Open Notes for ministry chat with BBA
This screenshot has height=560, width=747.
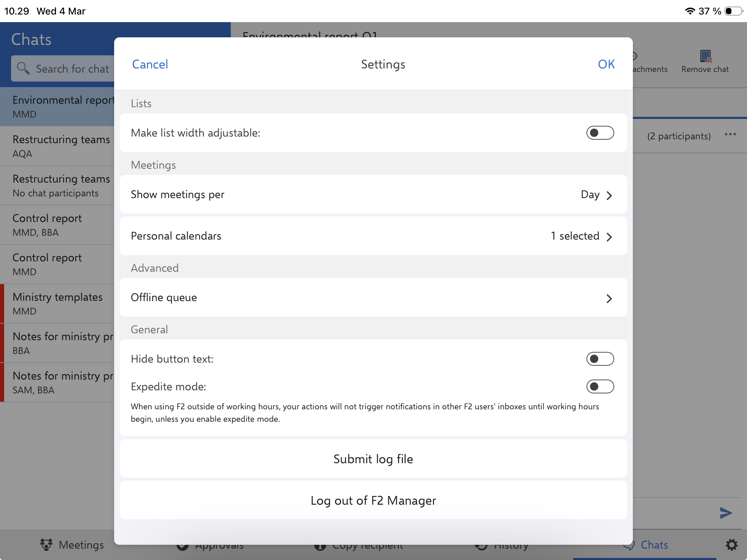(x=57, y=343)
